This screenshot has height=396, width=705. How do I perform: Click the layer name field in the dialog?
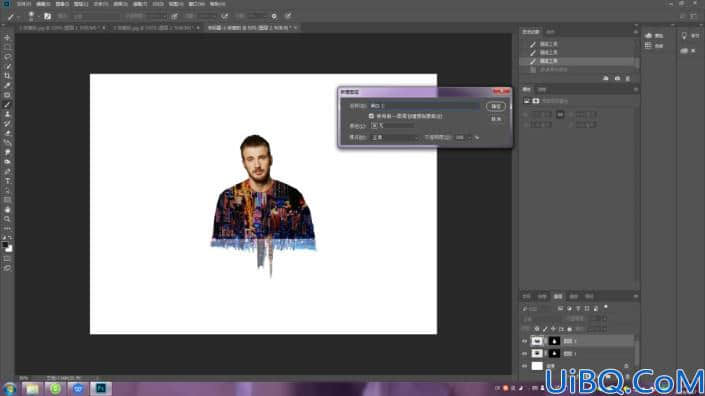pyautogui.click(x=425, y=106)
